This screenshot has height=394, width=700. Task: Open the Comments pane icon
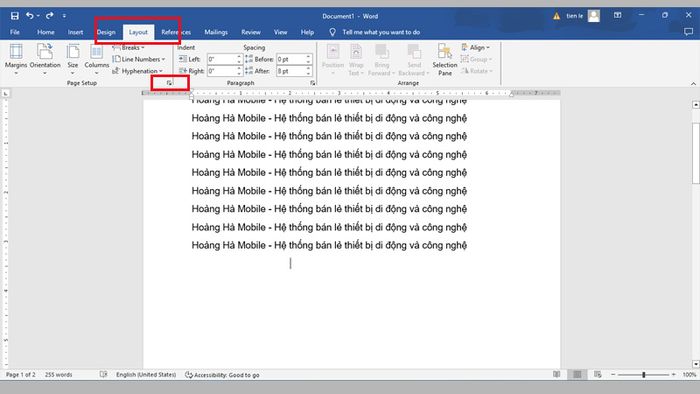pyautogui.click(x=688, y=32)
